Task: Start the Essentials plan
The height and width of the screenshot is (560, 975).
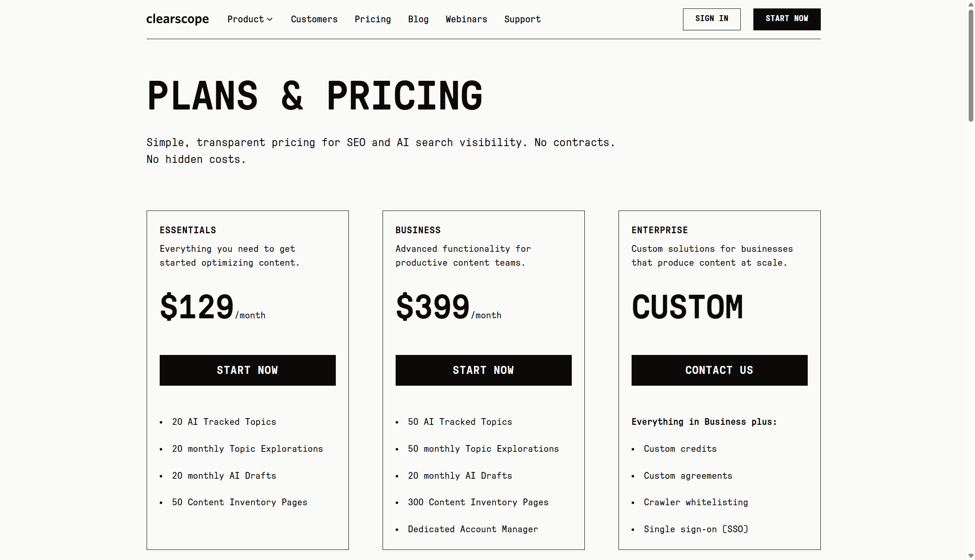Action: click(x=247, y=370)
